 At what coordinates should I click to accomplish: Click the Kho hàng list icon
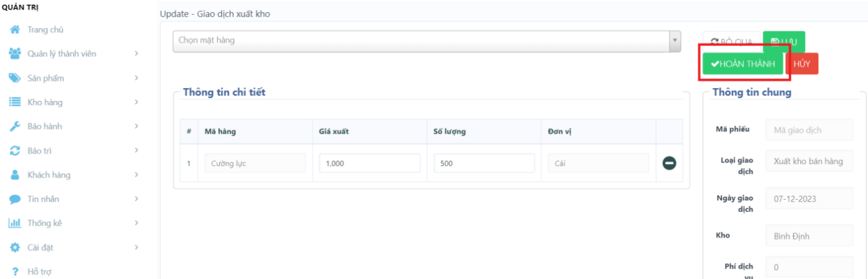[x=14, y=102]
